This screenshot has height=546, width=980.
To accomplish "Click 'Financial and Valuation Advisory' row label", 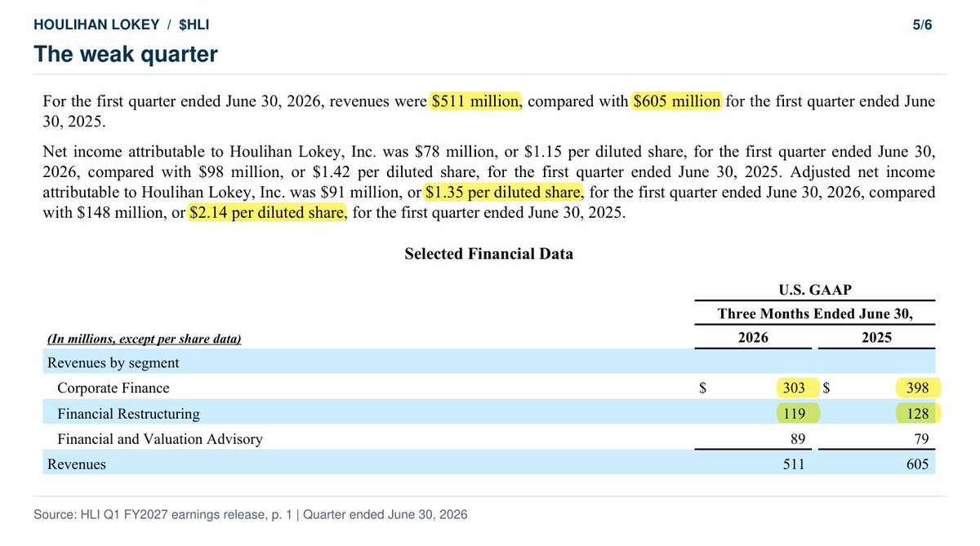I will (160, 439).
